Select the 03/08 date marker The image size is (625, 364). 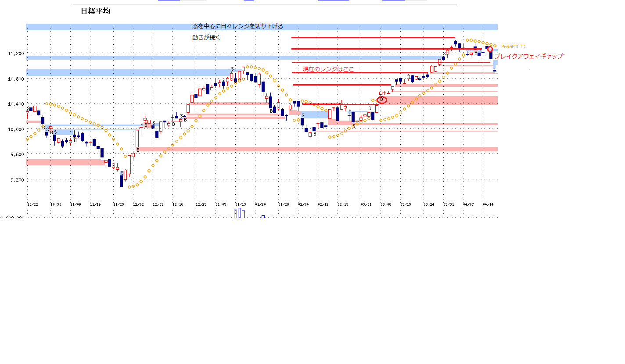(x=386, y=204)
